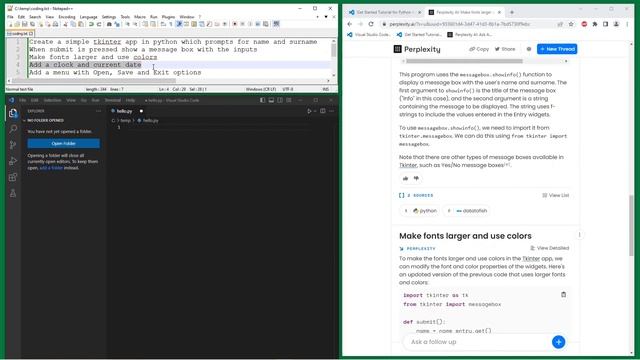This screenshot has width=640, height=360.
Task: Open the editor More Actions ellipsis in VS Code
Action: click(x=331, y=111)
